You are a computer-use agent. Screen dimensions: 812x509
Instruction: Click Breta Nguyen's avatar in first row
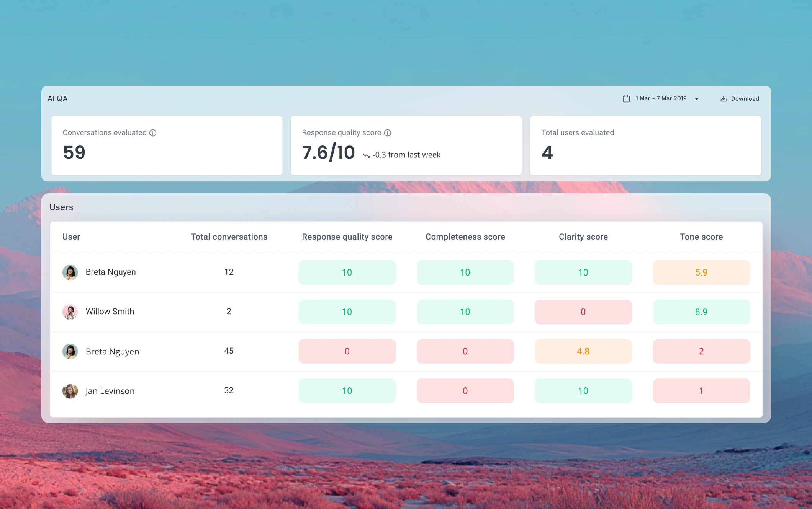(x=70, y=272)
